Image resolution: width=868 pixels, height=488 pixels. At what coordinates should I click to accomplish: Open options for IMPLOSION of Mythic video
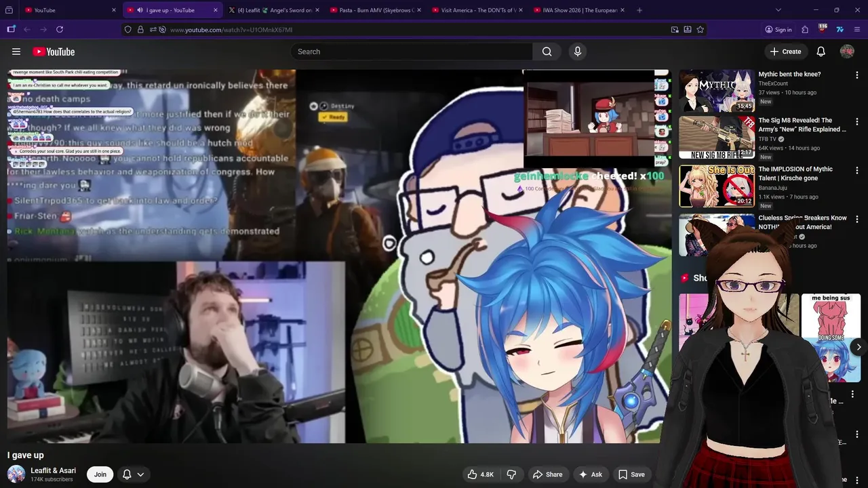pyautogui.click(x=856, y=171)
